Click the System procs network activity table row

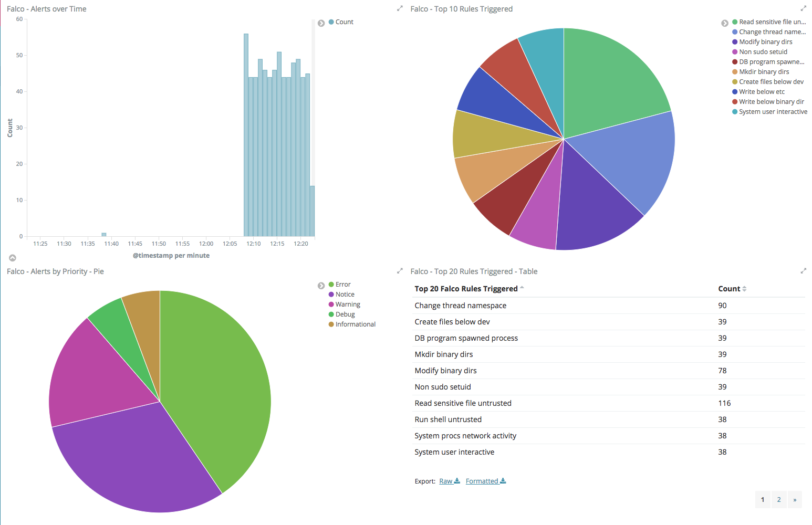609,436
